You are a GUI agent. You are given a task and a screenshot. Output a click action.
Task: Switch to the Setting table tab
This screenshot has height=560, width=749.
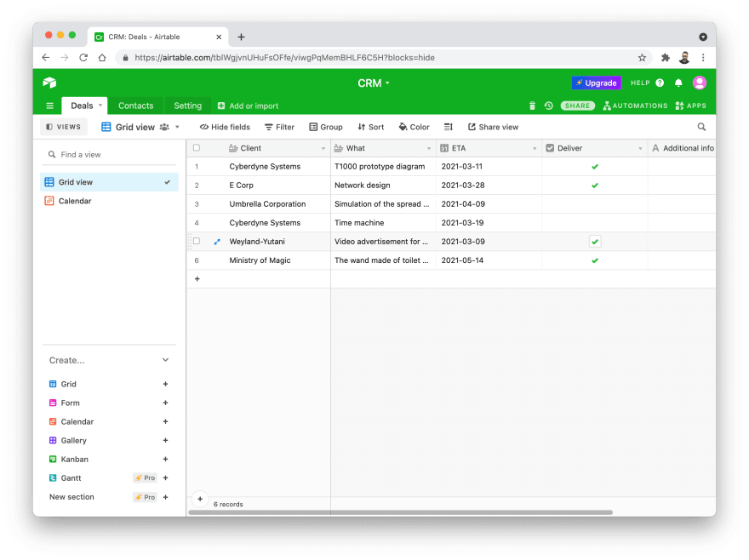(188, 106)
